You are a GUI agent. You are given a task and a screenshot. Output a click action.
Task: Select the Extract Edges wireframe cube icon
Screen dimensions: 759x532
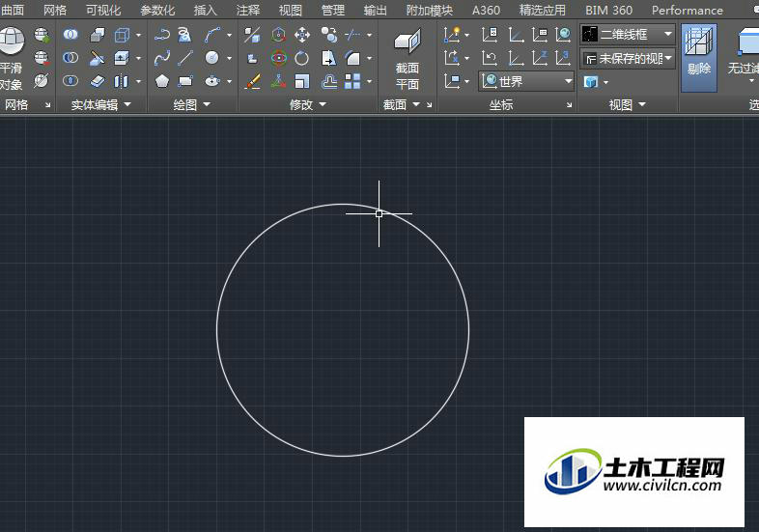click(x=122, y=35)
